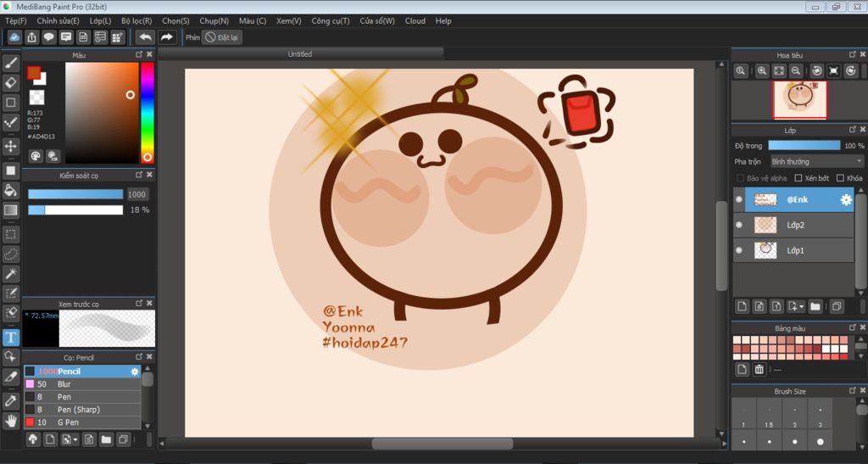Toggle visibility of Lớp2 layer
This screenshot has width=868, height=464.
[739, 225]
